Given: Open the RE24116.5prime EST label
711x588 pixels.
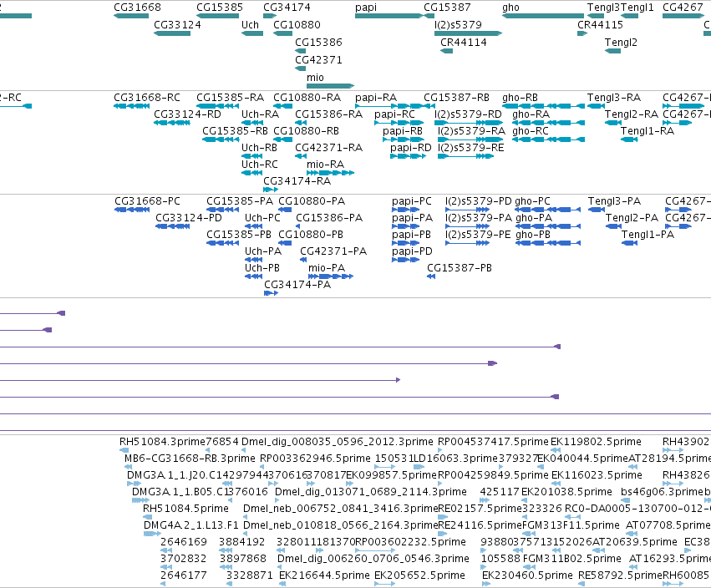Looking at the screenshot, I should click(480, 525).
